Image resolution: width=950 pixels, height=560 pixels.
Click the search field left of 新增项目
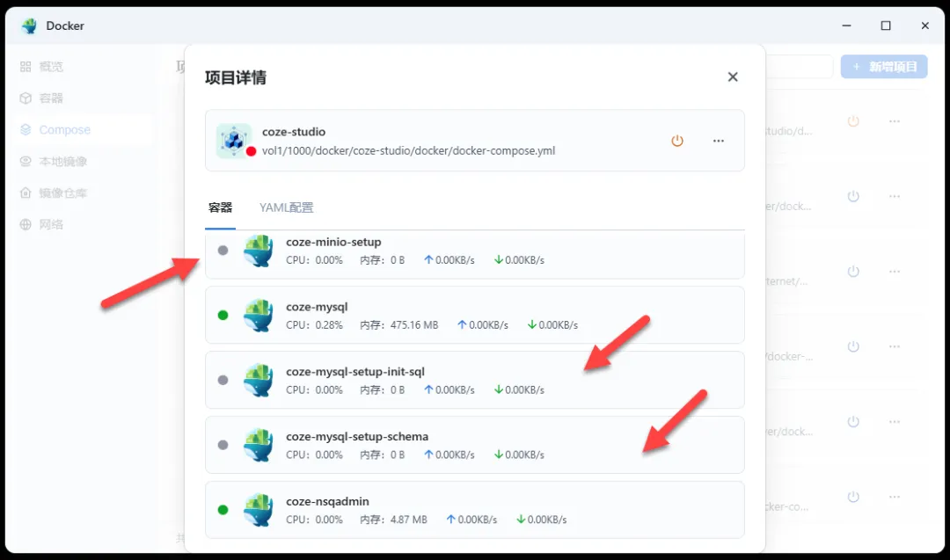800,67
